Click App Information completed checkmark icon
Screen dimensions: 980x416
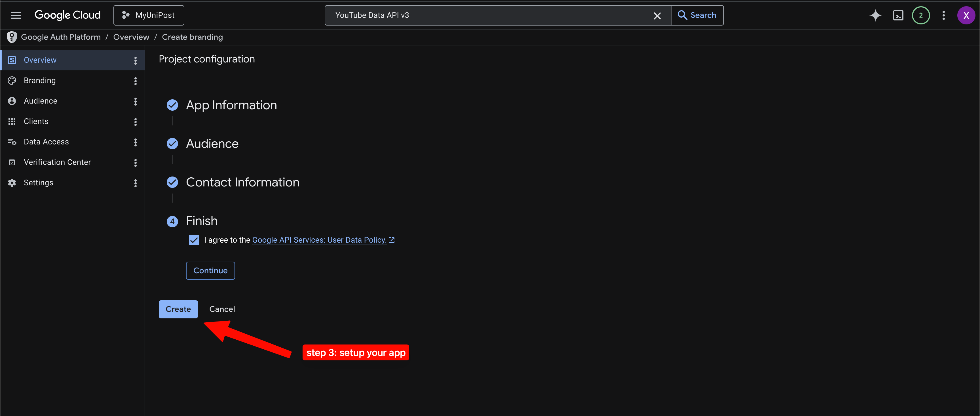[172, 105]
